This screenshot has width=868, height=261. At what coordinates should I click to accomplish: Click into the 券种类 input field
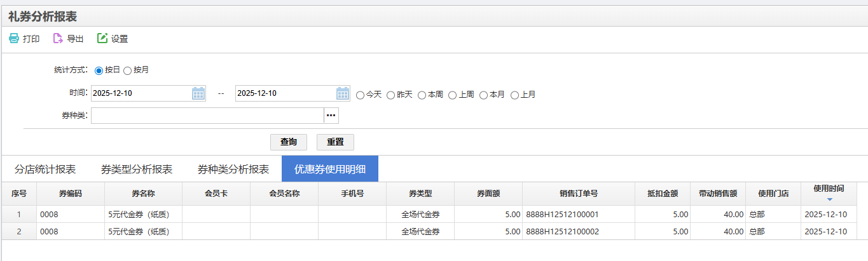pyautogui.click(x=207, y=116)
